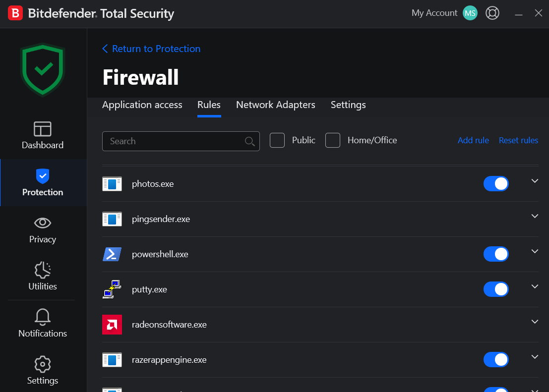Open the firewall Settings tab
Image resolution: width=549 pixels, height=392 pixels.
[348, 105]
